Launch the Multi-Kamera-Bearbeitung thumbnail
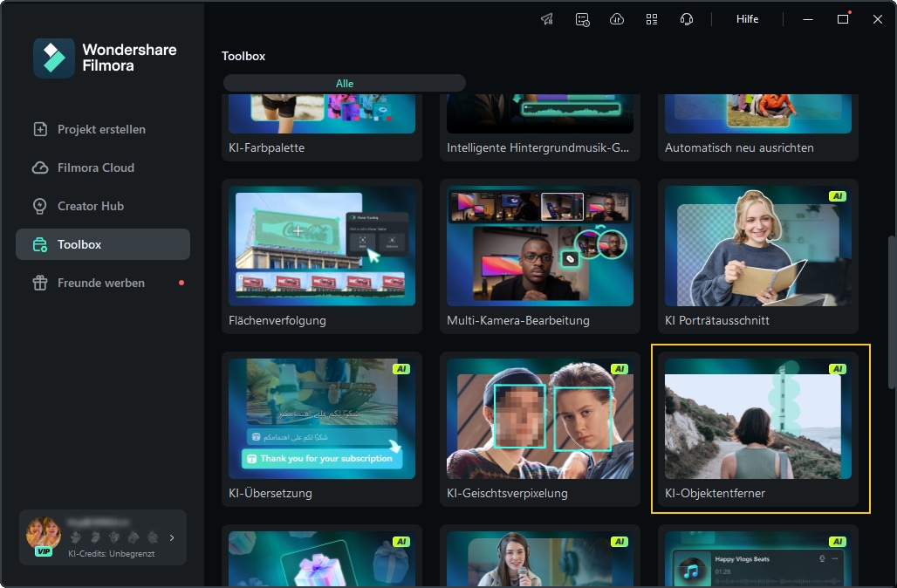The image size is (897, 588). 540,246
